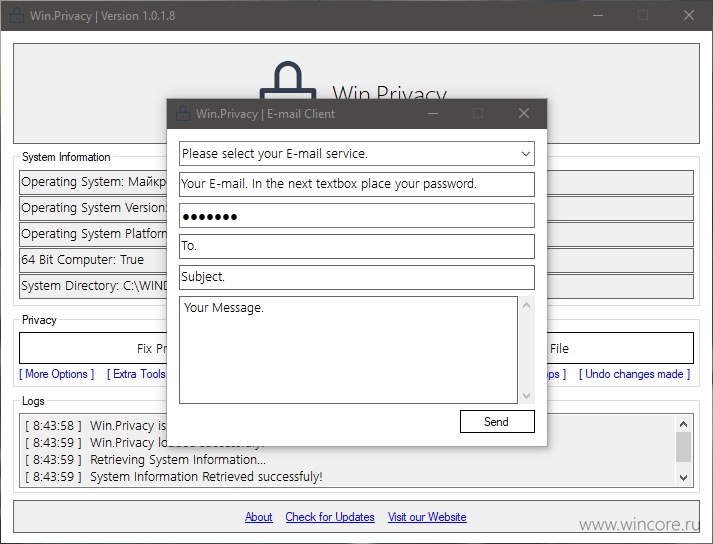
Task: Minimize the main Win.Privacy window
Action: click(x=598, y=15)
